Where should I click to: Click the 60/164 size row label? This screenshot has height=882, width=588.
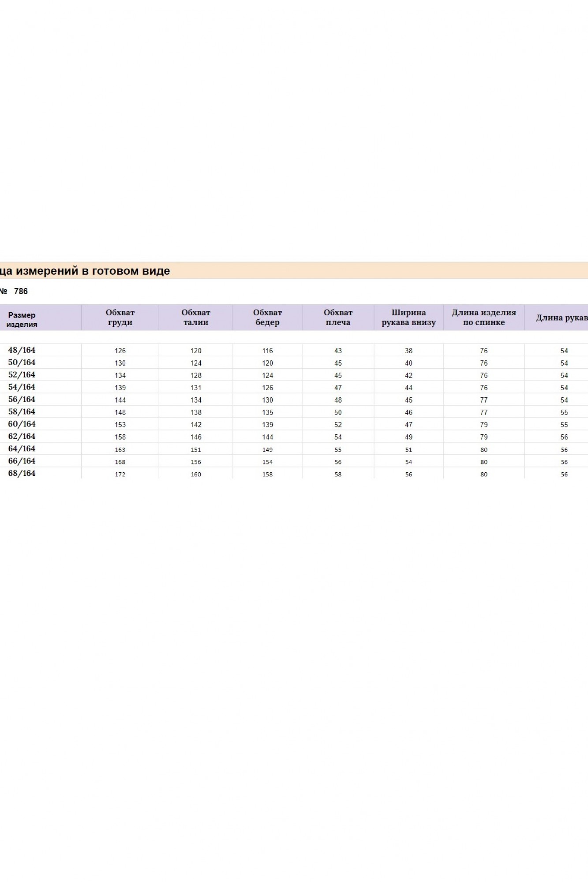pyautogui.click(x=22, y=424)
